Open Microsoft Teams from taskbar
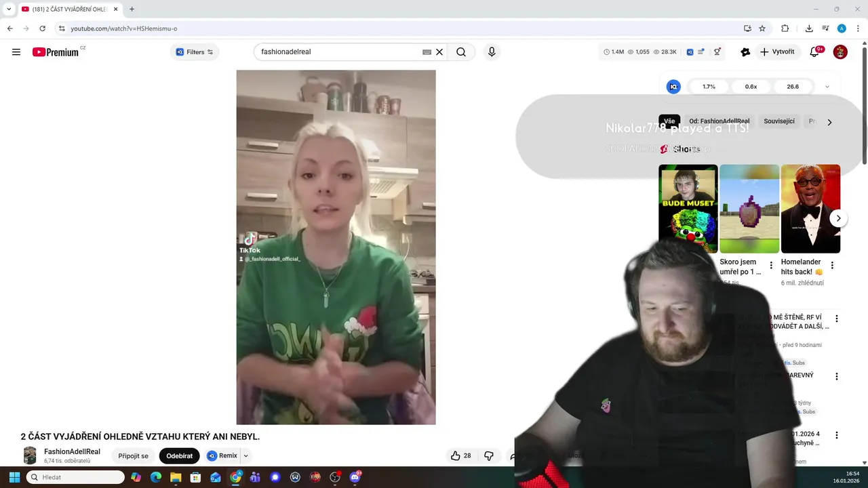Screen dimensions: 868x488 (x=255, y=477)
